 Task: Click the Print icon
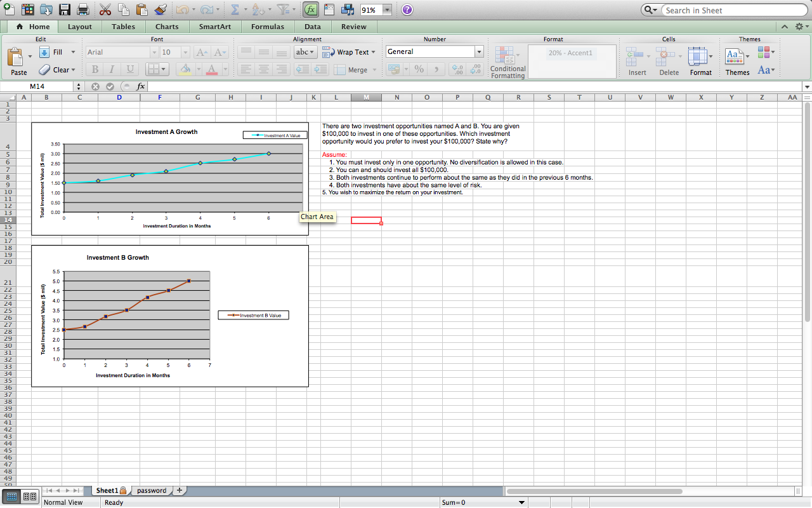point(83,10)
